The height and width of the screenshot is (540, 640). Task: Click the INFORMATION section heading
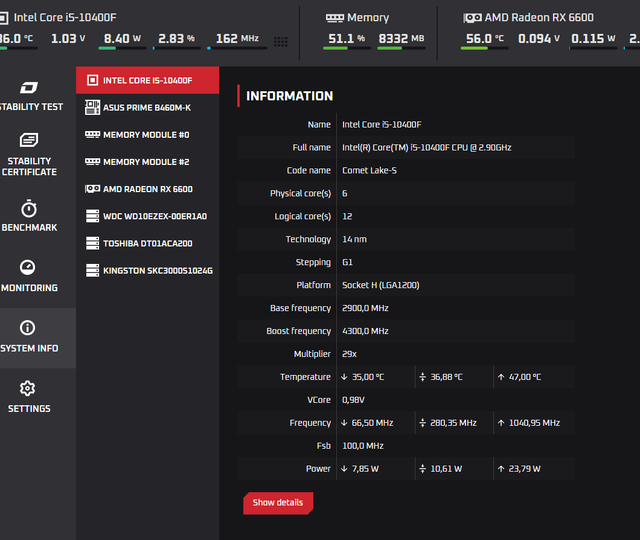tap(289, 96)
